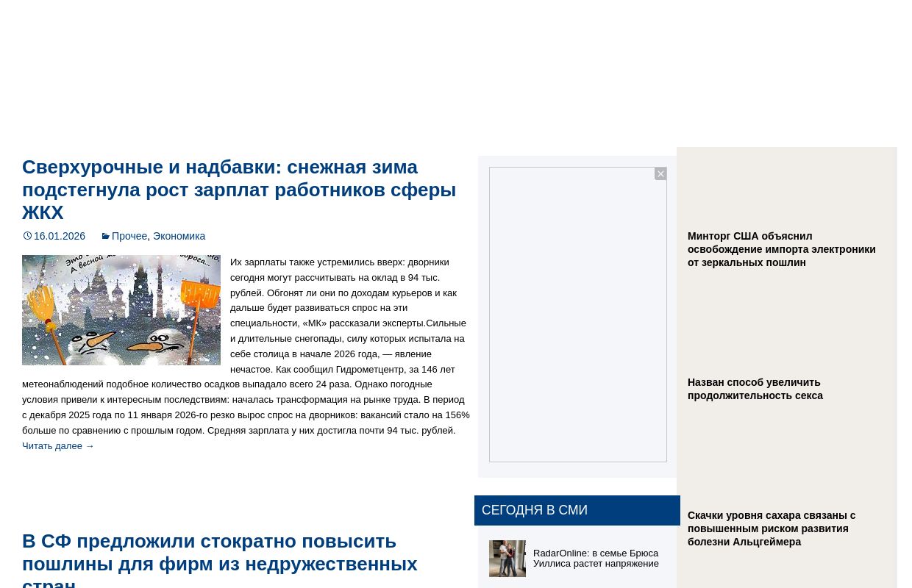Click the RadarOnline story thumbnail photo
912x588 pixels.
(x=507, y=558)
